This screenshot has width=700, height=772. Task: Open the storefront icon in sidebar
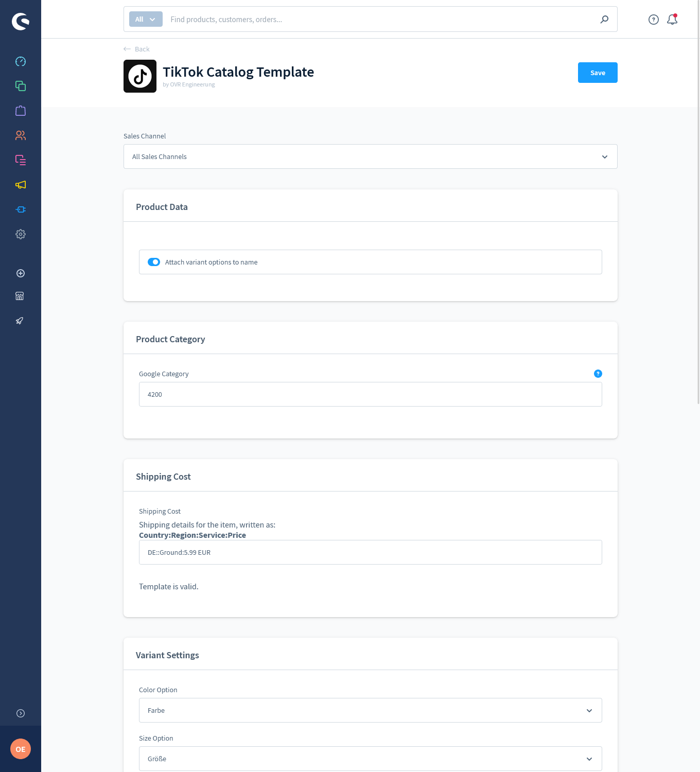tap(20, 296)
